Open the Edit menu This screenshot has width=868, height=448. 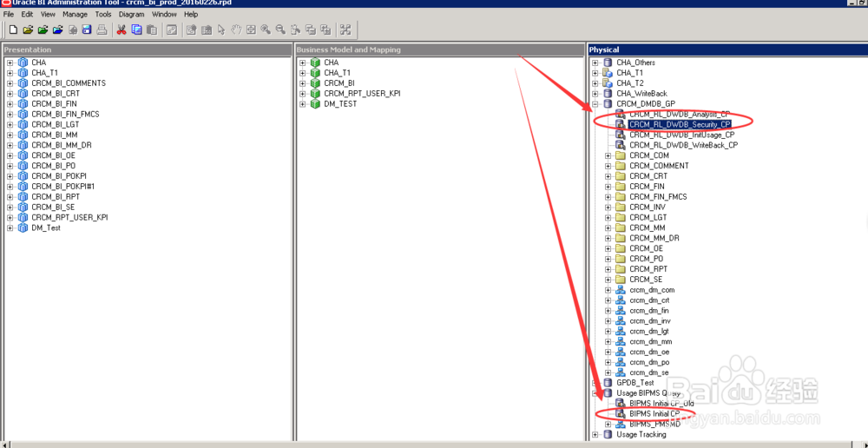pos(27,15)
